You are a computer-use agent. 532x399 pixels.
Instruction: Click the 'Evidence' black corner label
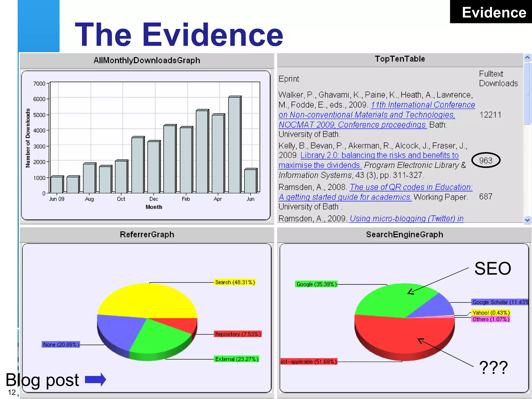[491, 12]
